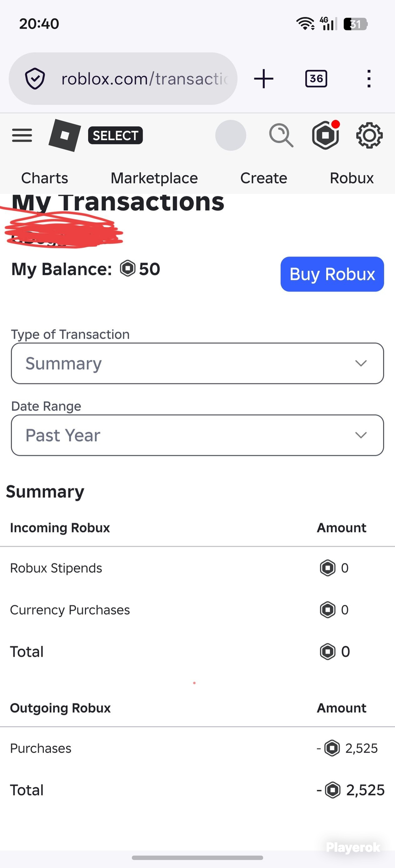395x868 pixels.
Task: Show the 36 open tabs switcher
Action: point(316,79)
